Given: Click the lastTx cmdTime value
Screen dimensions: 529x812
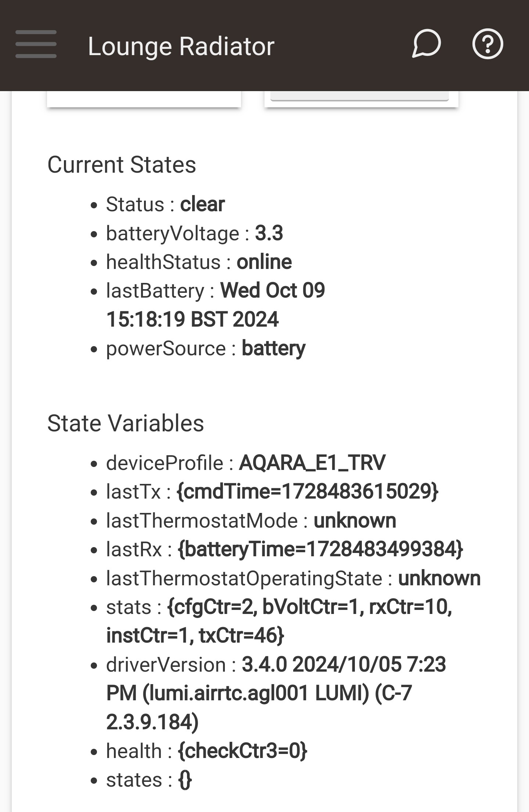Looking at the screenshot, I should (307, 492).
